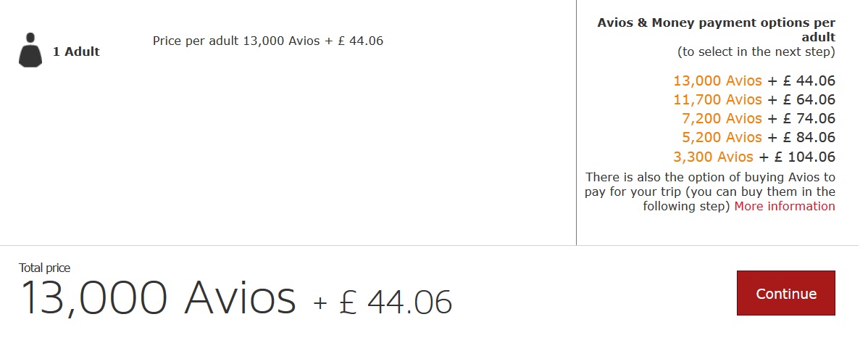This screenshot has height=338, width=868.
Task: Click the "Price per adult" text line
Action: point(267,41)
